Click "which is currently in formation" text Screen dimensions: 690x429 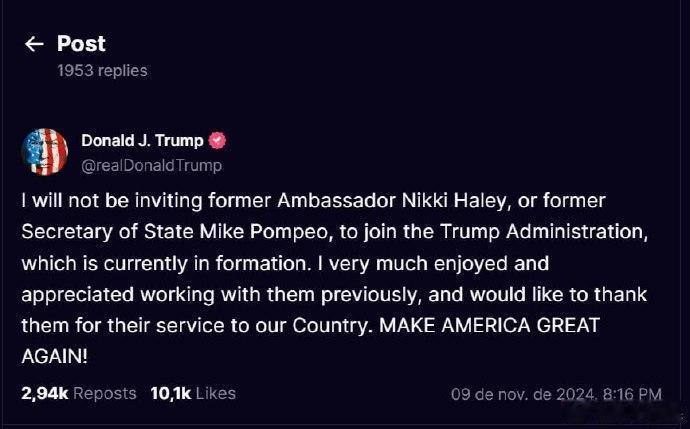[x=164, y=264]
